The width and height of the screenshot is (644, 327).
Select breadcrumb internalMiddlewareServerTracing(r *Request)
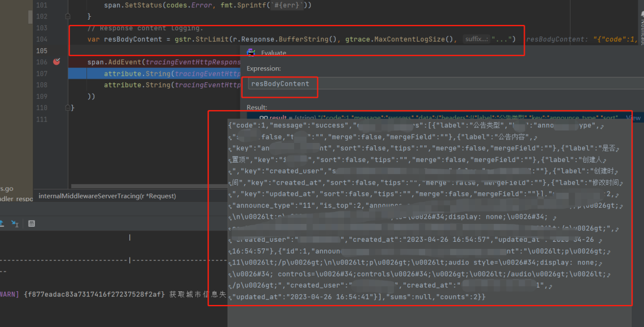107,196
